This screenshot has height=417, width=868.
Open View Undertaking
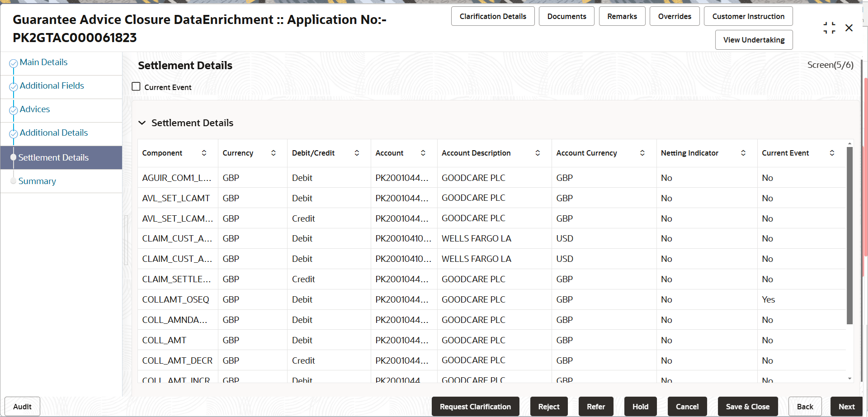pyautogui.click(x=753, y=39)
